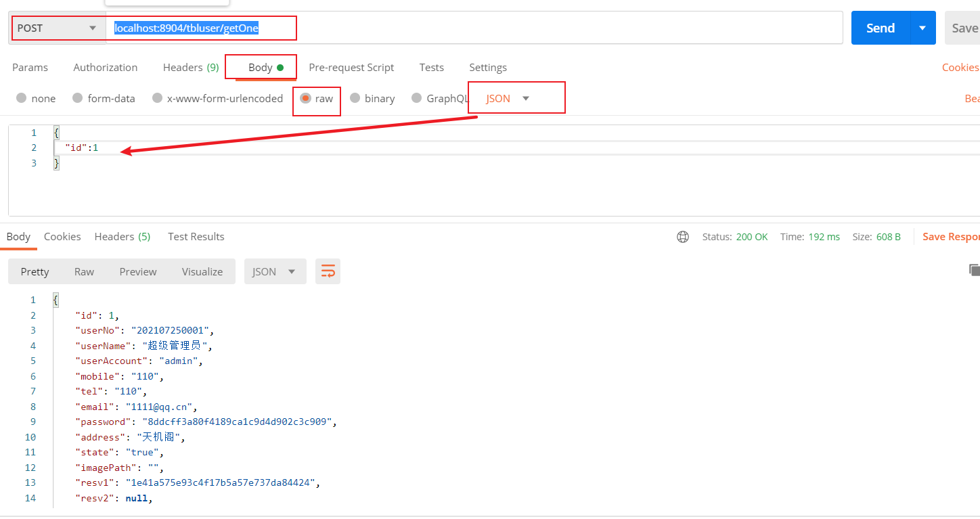The image size is (980, 519).
Task: Click the request URL field
Action: [474, 28]
